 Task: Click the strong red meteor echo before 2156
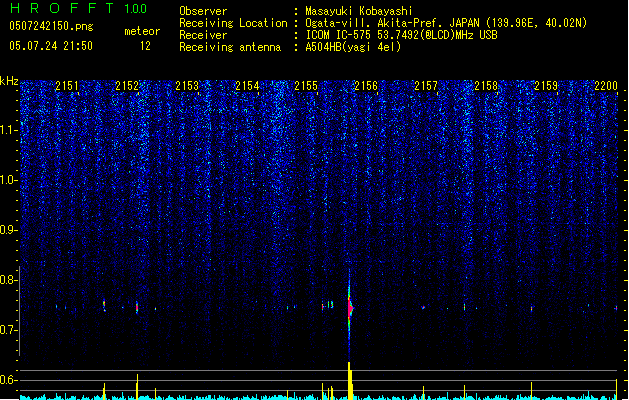point(350,308)
